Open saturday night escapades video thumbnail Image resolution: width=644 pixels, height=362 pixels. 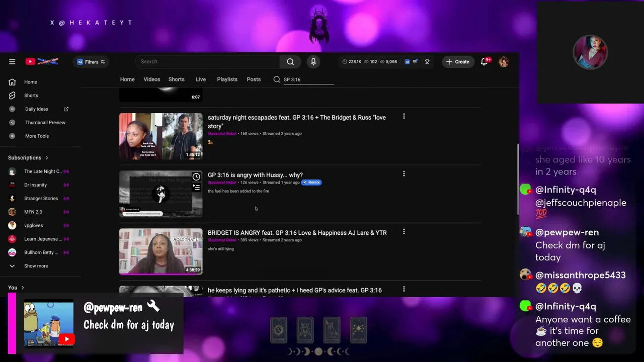click(x=160, y=136)
